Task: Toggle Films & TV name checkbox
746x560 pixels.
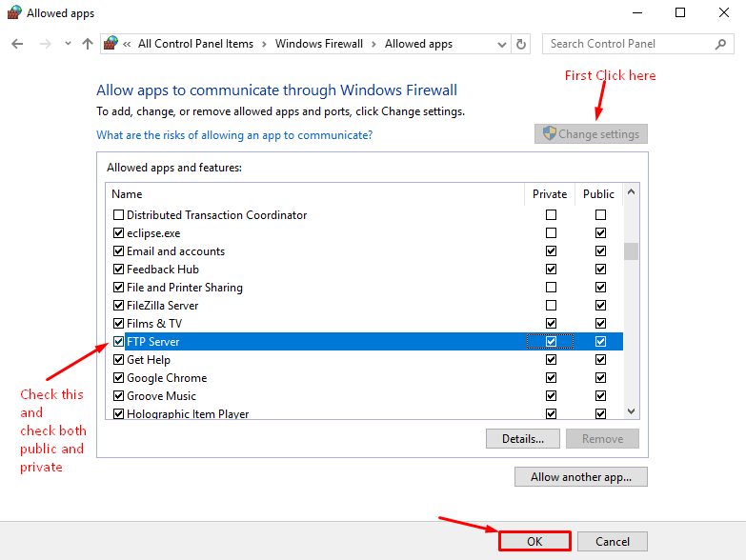Action: pyautogui.click(x=118, y=323)
